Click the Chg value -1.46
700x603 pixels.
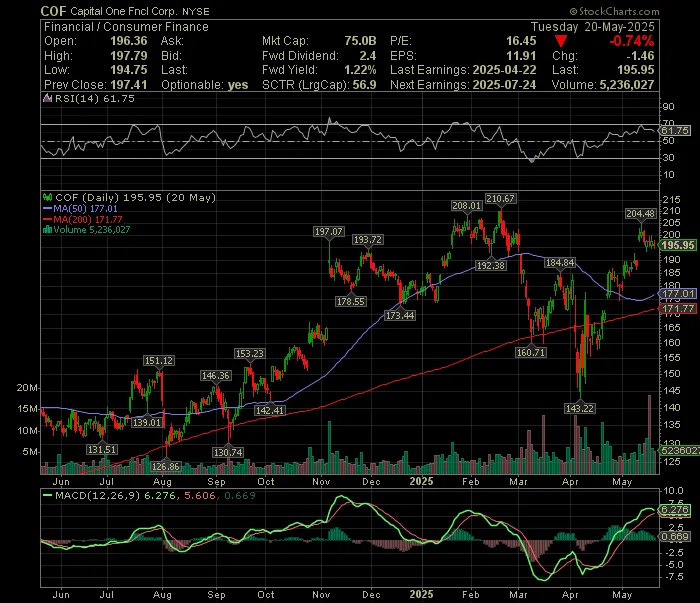640,56
